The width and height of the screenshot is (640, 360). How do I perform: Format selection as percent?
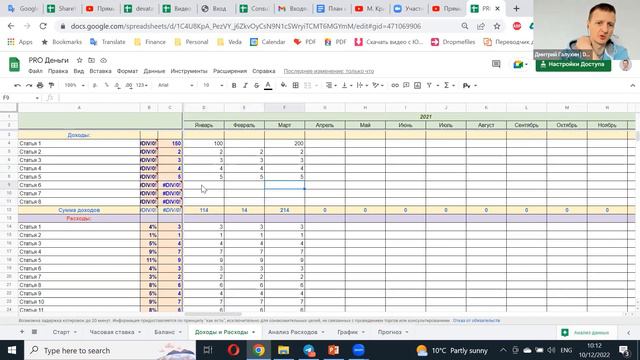tap(107, 85)
